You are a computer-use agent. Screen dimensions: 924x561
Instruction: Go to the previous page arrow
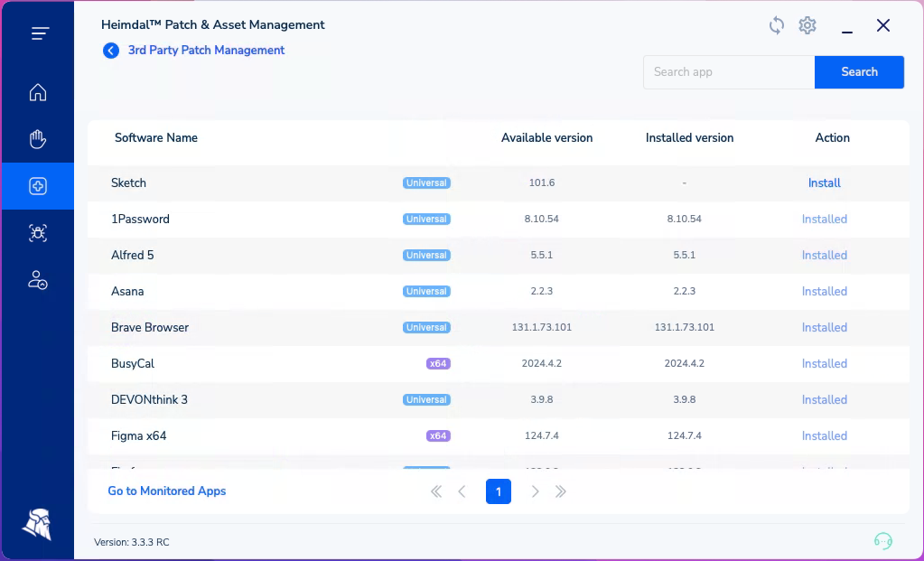pyautogui.click(x=462, y=491)
